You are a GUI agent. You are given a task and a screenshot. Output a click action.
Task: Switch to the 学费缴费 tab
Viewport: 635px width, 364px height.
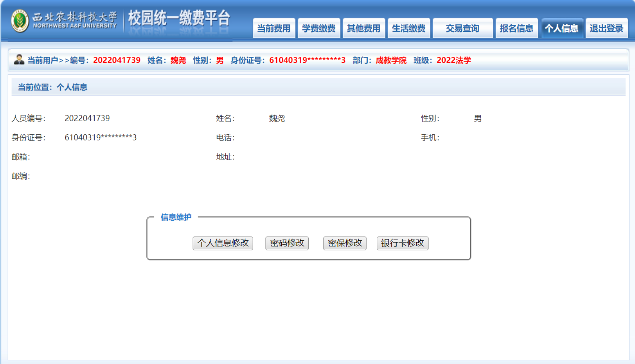[x=319, y=28]
